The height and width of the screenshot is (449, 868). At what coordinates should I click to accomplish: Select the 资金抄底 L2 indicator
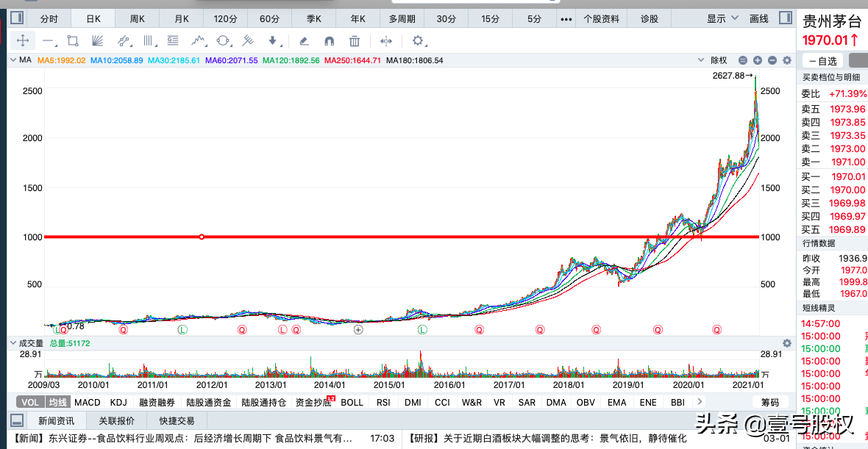316,402
